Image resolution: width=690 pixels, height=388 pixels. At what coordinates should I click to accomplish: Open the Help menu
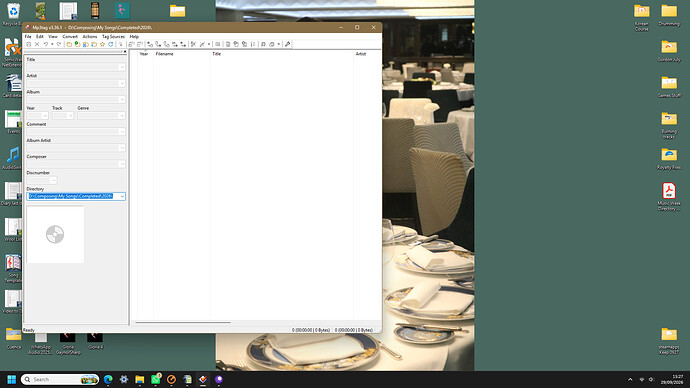click(134, 37)
